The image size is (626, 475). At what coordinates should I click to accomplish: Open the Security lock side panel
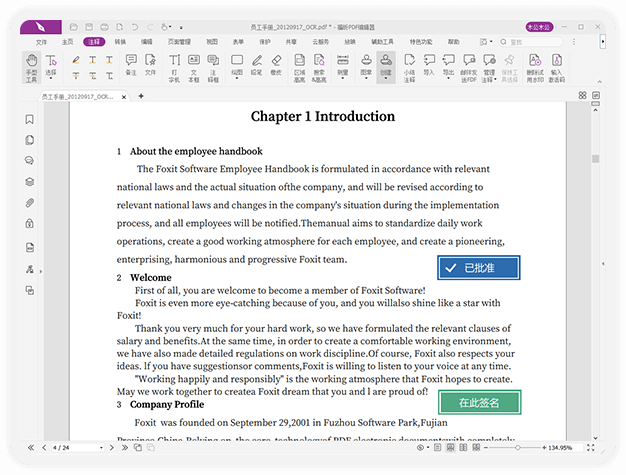[x=30, y=224]
